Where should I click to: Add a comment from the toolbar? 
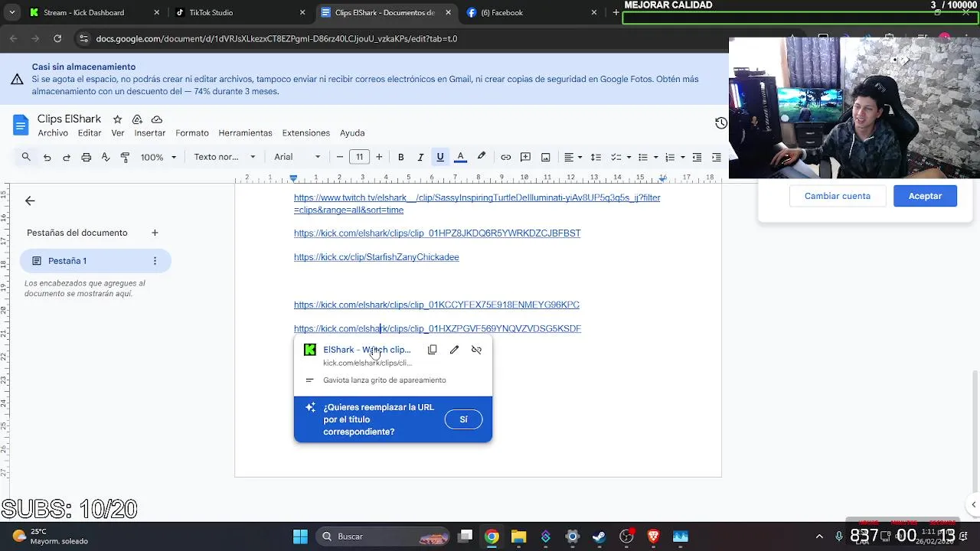(x=525, y=157)
